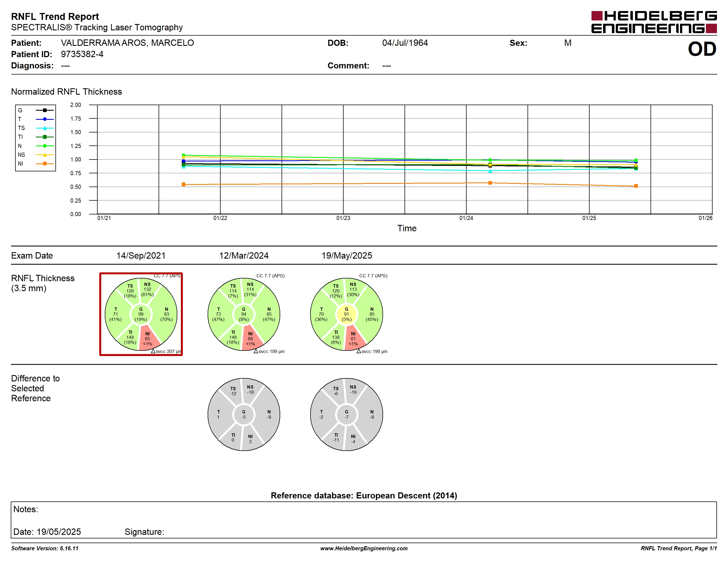Click the OD eye indicator
Screen dimensions: 728x563
tap(702, 49)
